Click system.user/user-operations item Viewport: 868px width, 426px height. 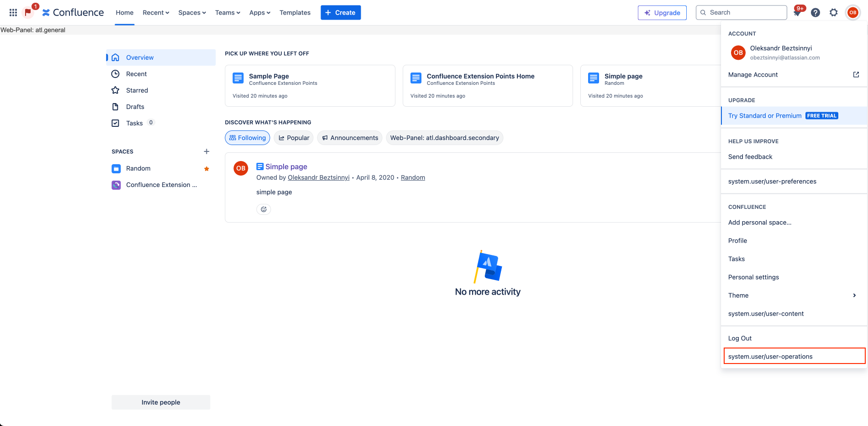(x=794, y=356)
